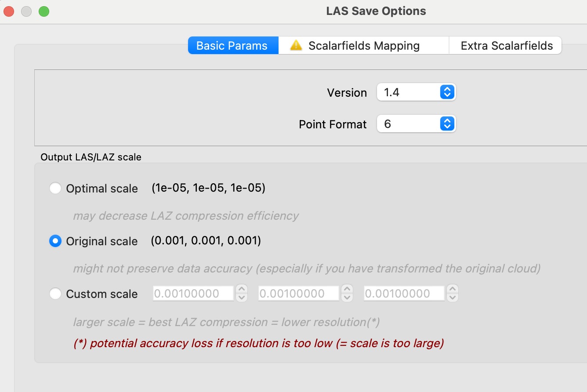Click the blue chevron icon on Version selector
Image resolution: width=587 pixels, height=392 pixels.
447,92
